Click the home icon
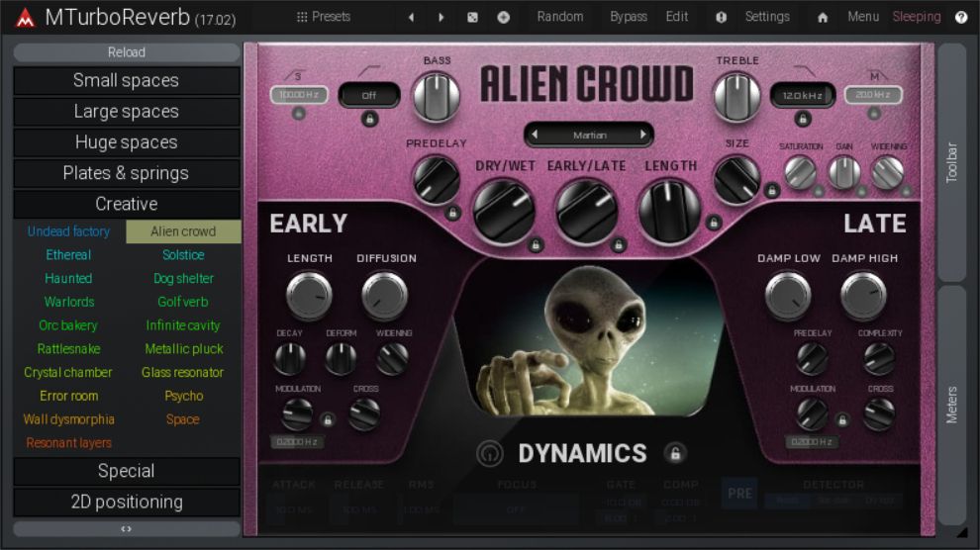The image size is (980, 550). 823,18
